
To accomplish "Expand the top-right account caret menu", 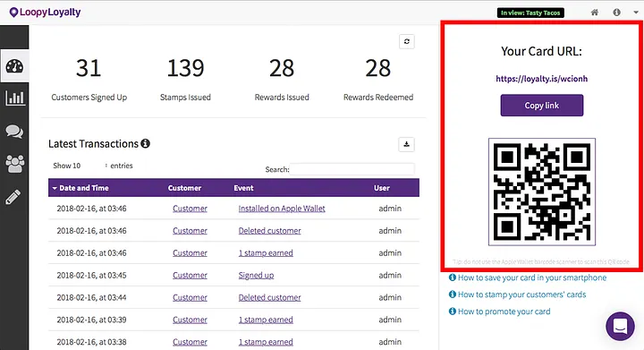I will click(636, 13).
